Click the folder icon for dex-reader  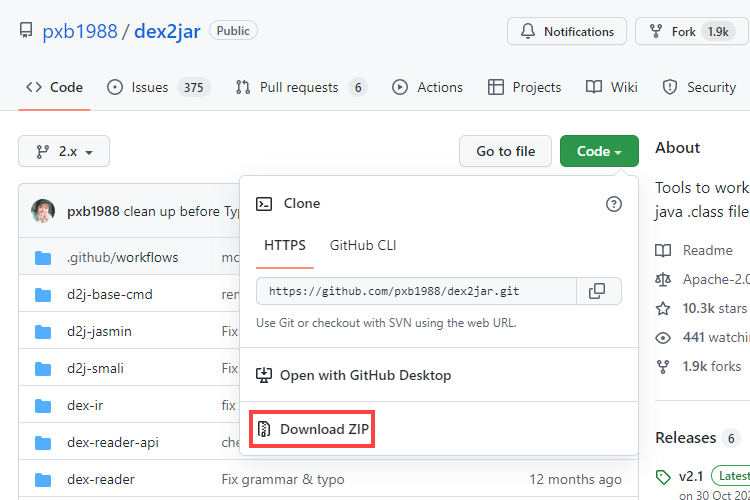(43, 479)
